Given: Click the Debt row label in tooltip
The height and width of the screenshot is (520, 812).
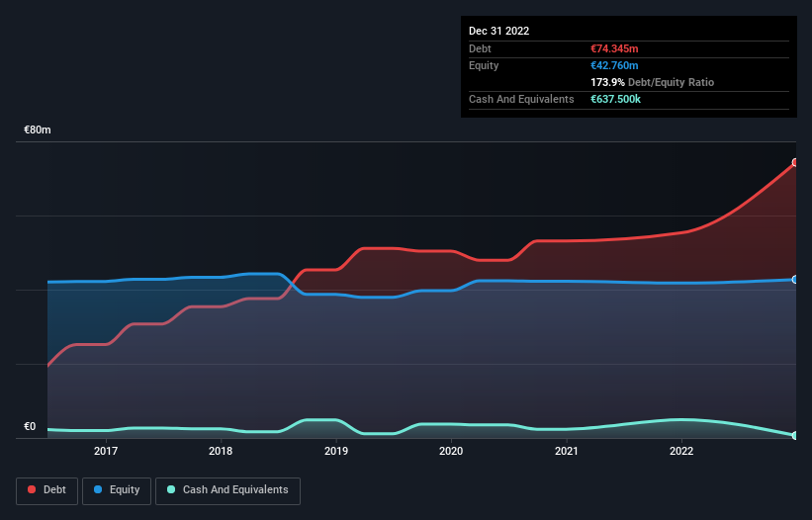Looking at the screenshot, I should point(480,48).
